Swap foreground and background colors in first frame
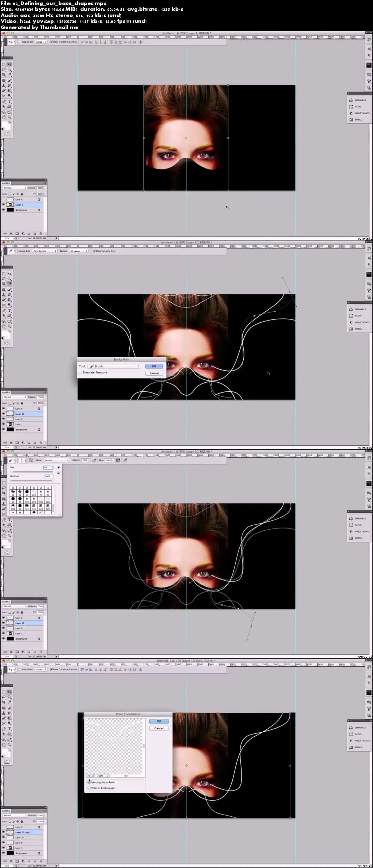The height and width of the screenshot is (868, 373). 10,123
